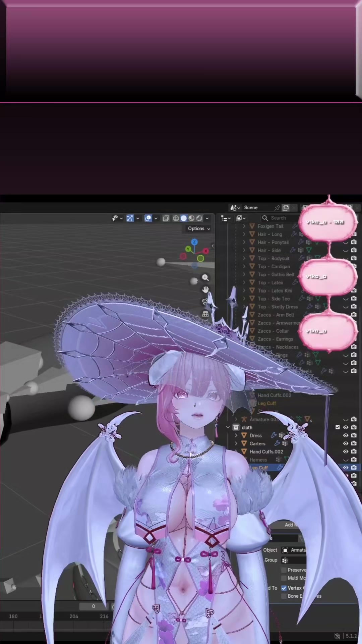This screenshot has height=644, width=362.
Task: Click the outliner Search field
Action: coord(280,218)
